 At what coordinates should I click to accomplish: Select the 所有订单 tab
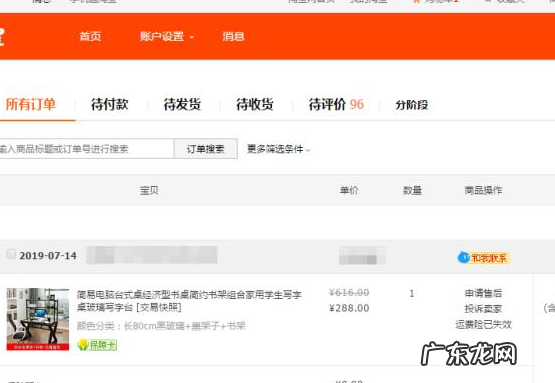pyautogui.click(x=31, y=104)
